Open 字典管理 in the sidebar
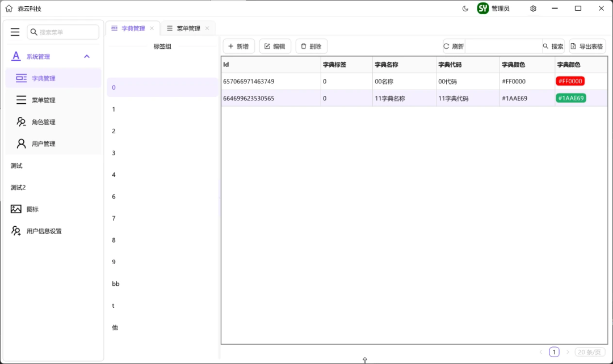The width and height of the screenshot is (613, 364). 53,78
